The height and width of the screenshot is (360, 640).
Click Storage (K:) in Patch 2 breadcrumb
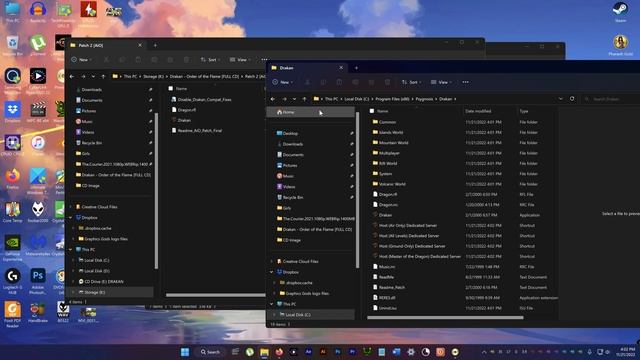click(153, 76)
